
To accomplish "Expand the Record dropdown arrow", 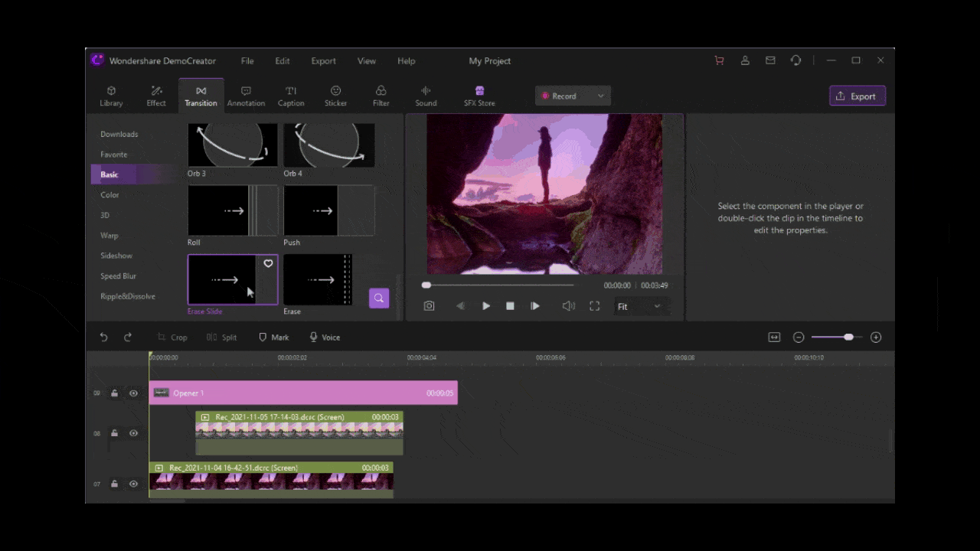I will point(600,96).
